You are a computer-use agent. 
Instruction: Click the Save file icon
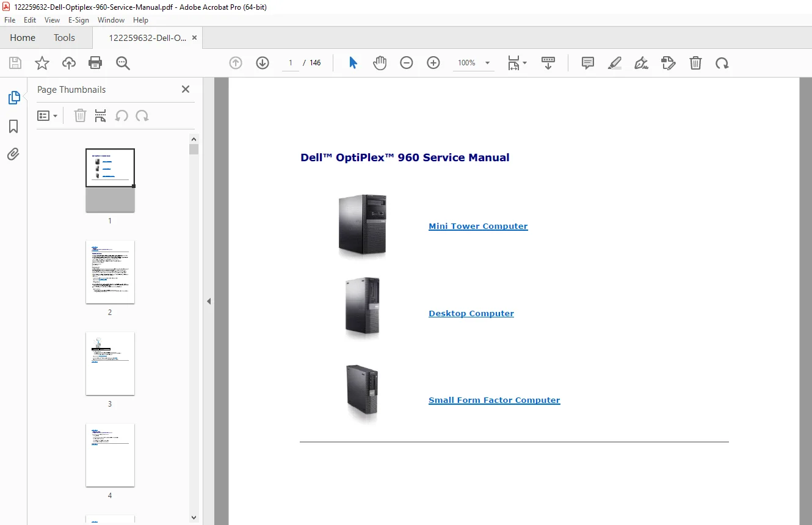tap(15, 63)
